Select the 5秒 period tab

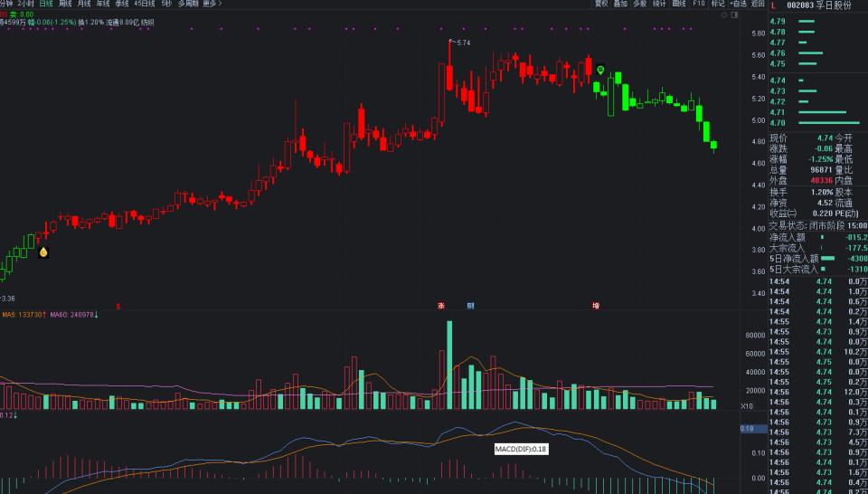(166, 4)
